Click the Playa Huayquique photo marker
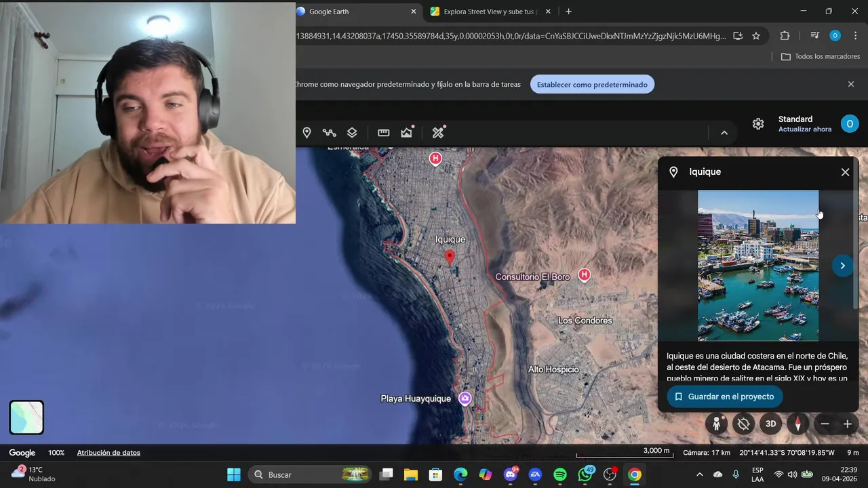868x488 pixels. point(465,399)
